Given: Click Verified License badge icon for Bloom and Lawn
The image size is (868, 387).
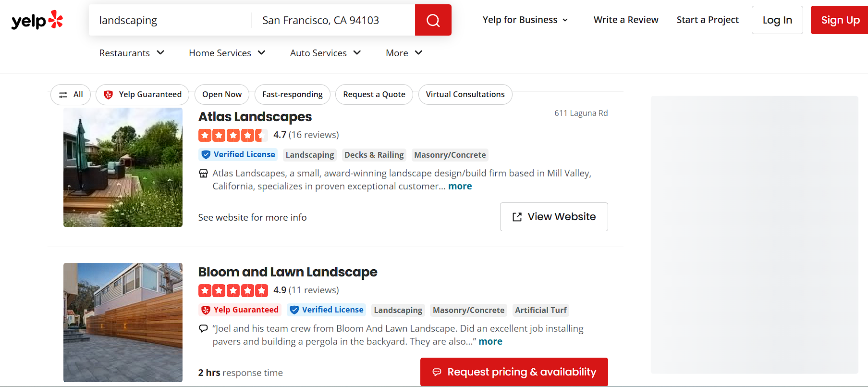Looking at the screenshot, I should tap(294, 310).
